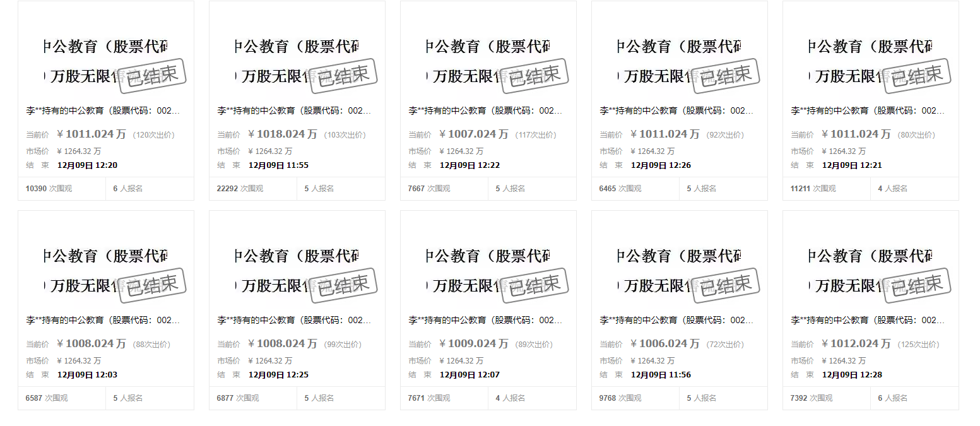The height and width of the screenshot is (426, 980).
Task: Open title link of auction ending 12月09日 11:55
Action: (x=294, y=110)
